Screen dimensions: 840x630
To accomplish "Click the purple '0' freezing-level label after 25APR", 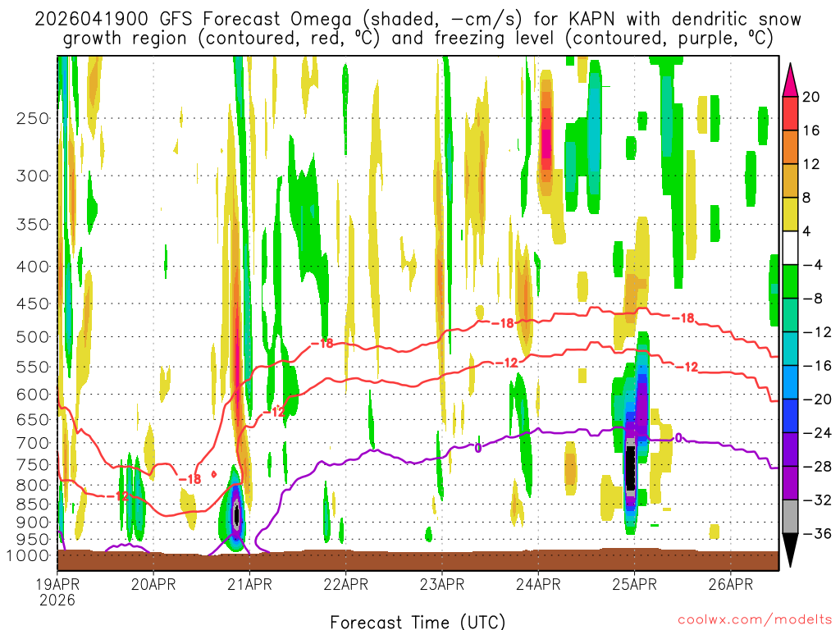I will tap(678, 438).
